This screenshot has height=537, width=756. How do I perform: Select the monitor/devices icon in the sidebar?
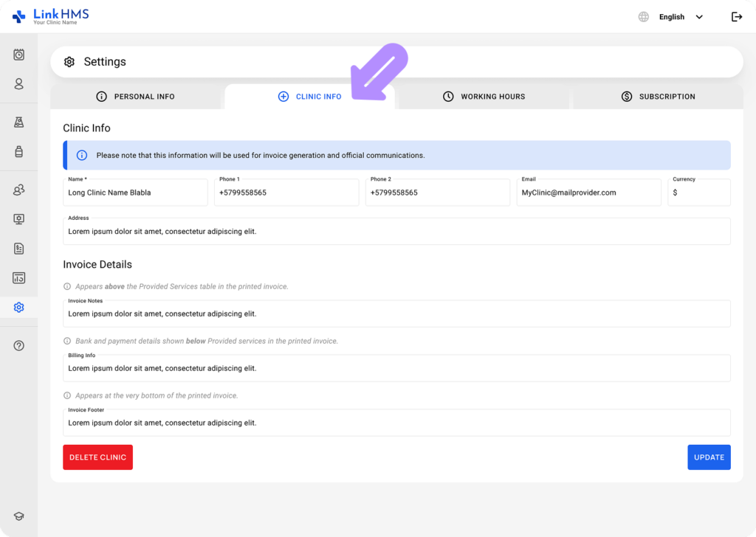click(18, 218)
